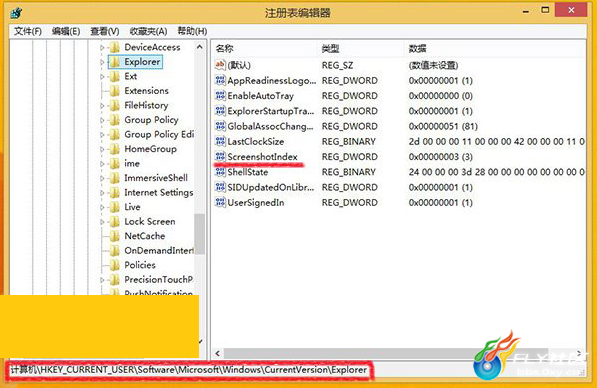Click the Registry Editor app icon in title bar

(x=16, y=13)
